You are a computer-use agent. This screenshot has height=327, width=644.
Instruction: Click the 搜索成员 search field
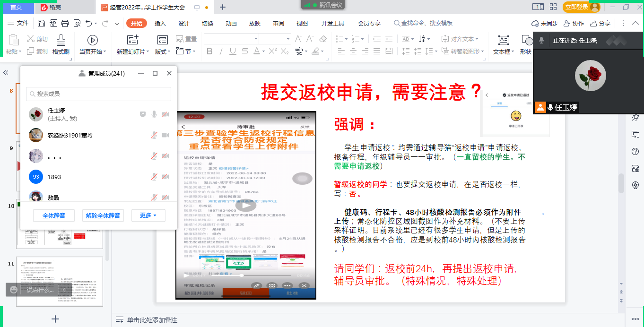coord(98,94)
